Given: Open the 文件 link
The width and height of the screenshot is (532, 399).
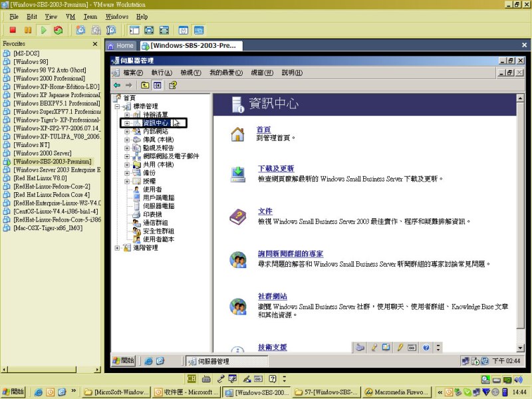Looking at the screenshot, I should [265, 211].
